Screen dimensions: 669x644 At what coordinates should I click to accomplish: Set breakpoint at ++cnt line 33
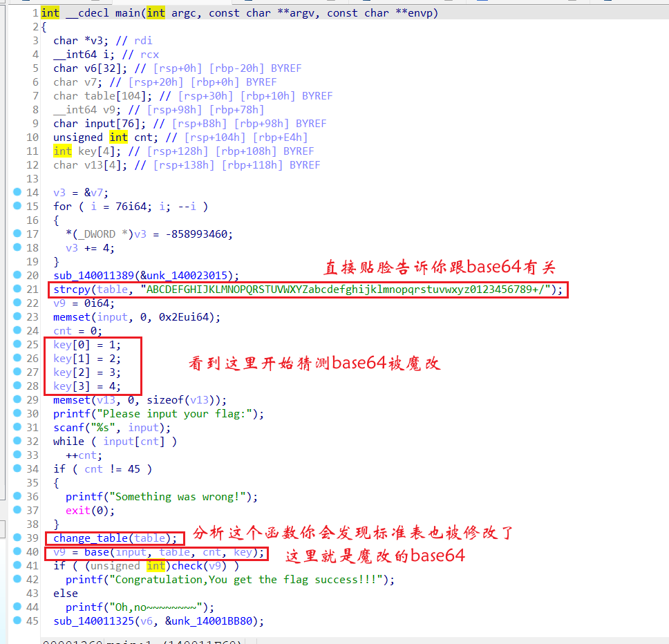coord(17,454)
